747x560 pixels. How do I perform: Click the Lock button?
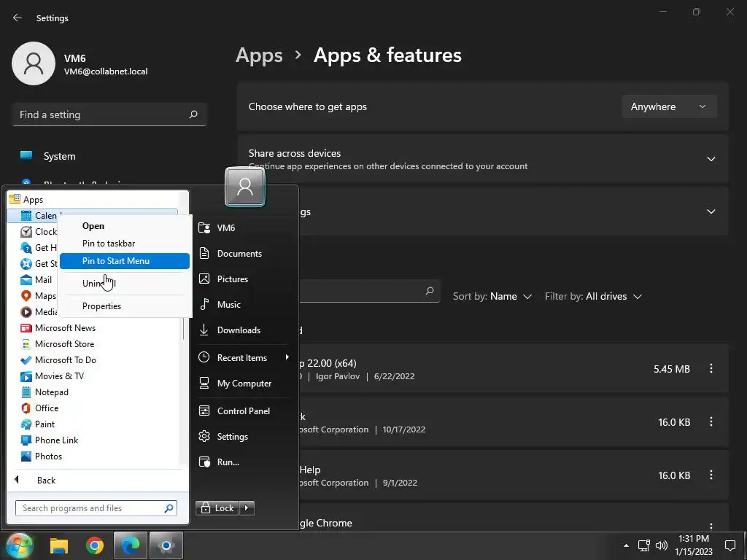[x=217, y=508]
